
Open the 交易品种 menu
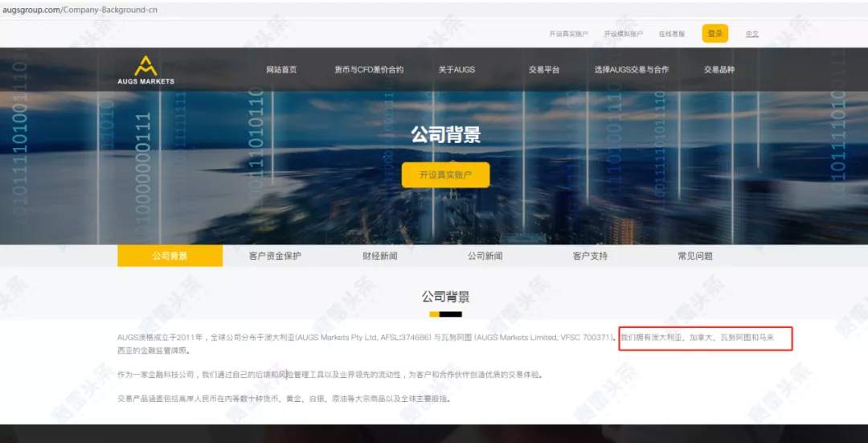719,70
